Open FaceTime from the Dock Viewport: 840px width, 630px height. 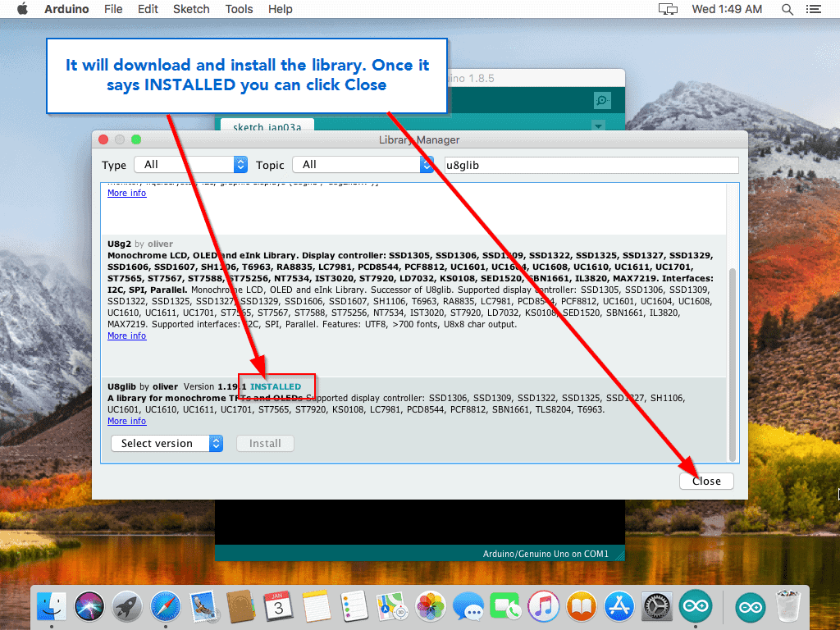point(505,606)
